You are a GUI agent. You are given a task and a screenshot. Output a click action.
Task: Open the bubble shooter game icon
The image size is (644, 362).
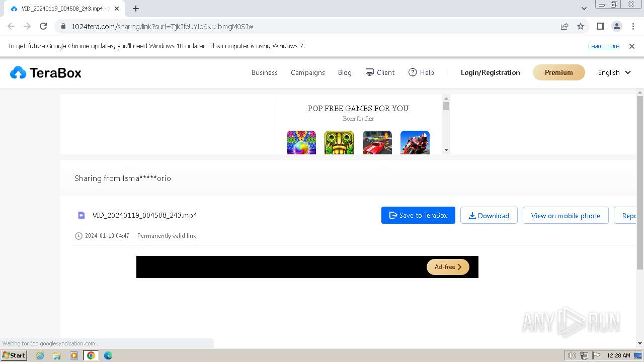point(301,143)
